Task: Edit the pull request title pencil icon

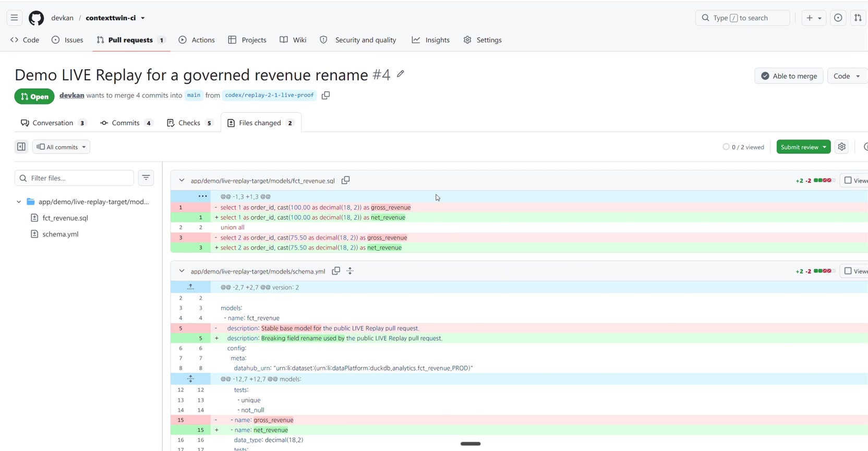Action: 401,74
